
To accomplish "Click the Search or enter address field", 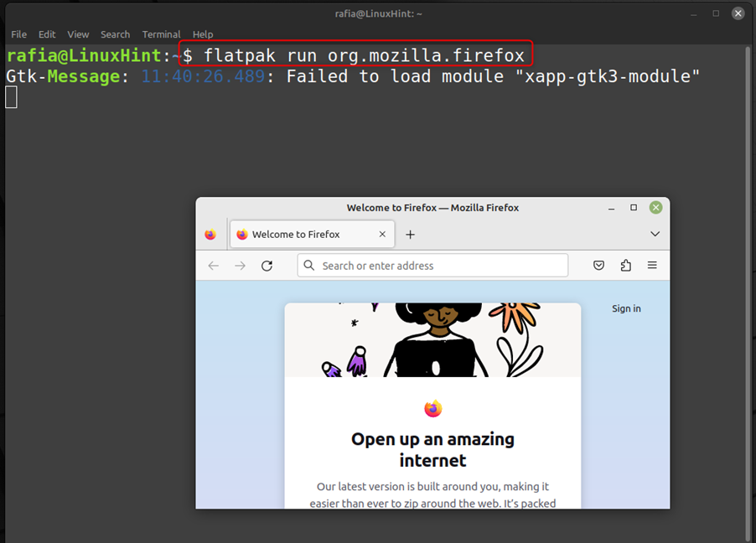I will coord(432,266).
